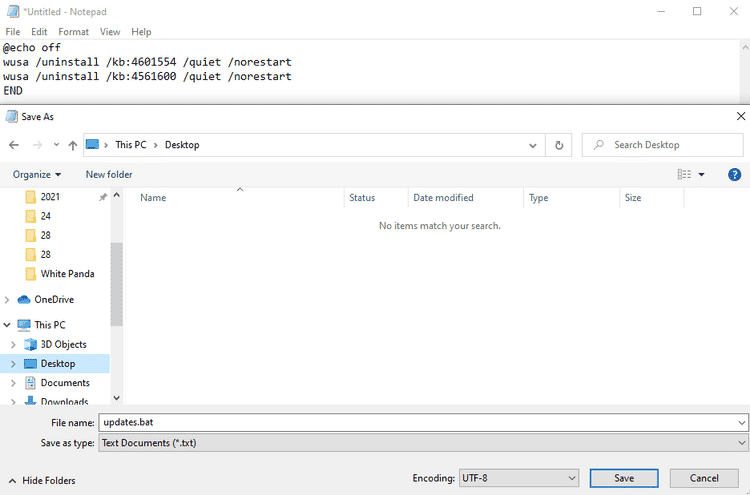Refresh the Desktop folder listing
The height and width of the screenshot is (495, 750).
point(559,145)
